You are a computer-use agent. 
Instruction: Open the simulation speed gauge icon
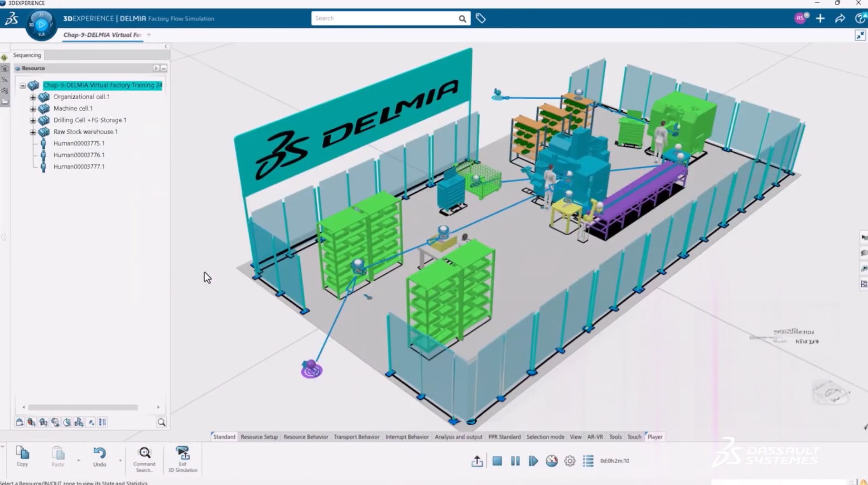[551, 461]
